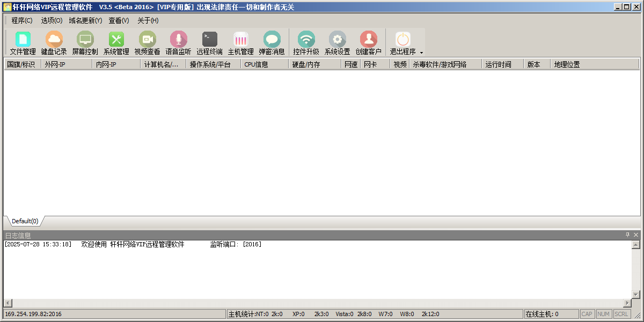Select the Default(0) group tab
Image resolution: width=644 pixels, height=322 pixels.
coord(25,221)
